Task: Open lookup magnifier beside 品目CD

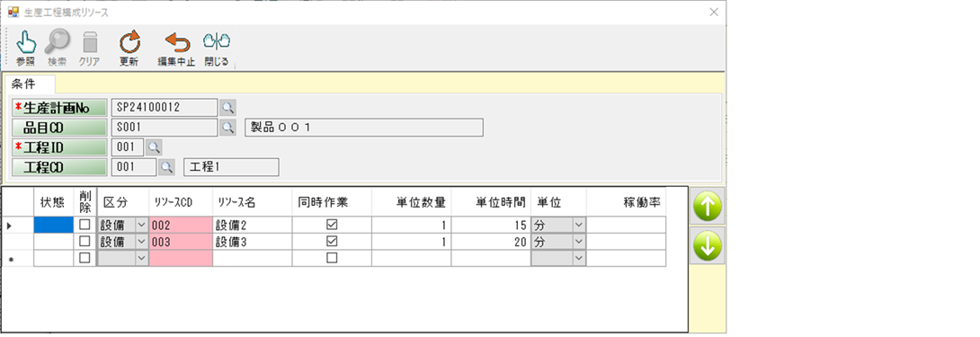Action: (227, 128)
